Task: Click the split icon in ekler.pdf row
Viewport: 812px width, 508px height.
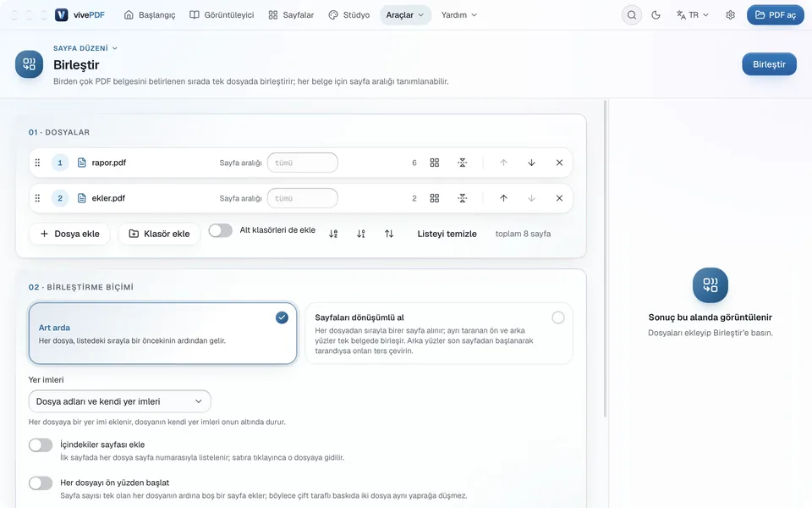Action: pos(463,198)
